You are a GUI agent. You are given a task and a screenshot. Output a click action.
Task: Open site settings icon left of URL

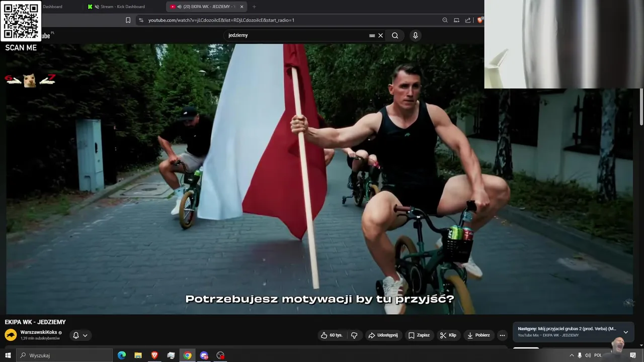(x=141, y=20)
